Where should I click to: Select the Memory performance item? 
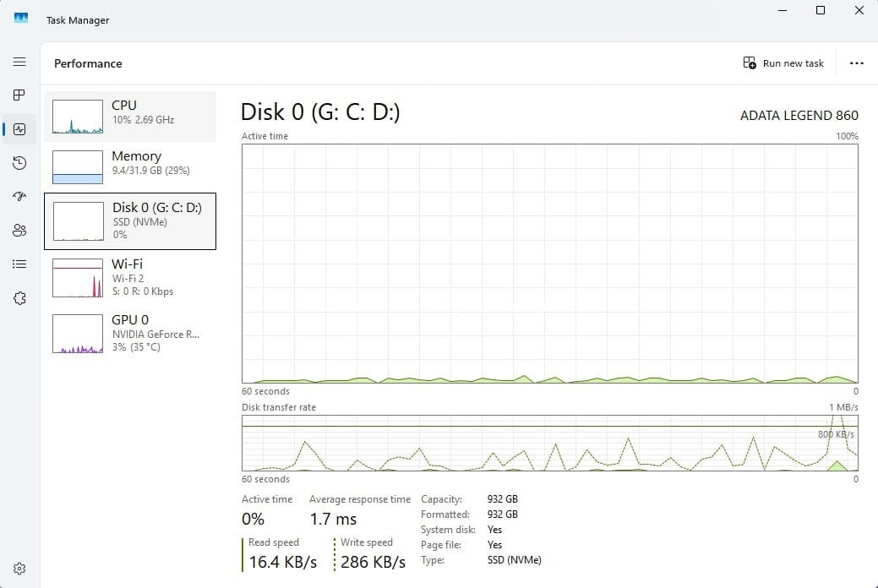click(x=130, y=166)
